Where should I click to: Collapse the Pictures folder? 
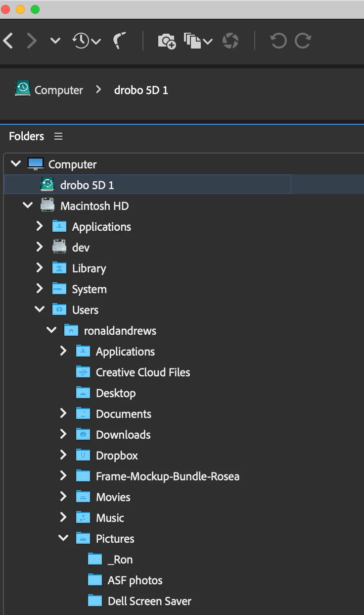coord(63,538)
